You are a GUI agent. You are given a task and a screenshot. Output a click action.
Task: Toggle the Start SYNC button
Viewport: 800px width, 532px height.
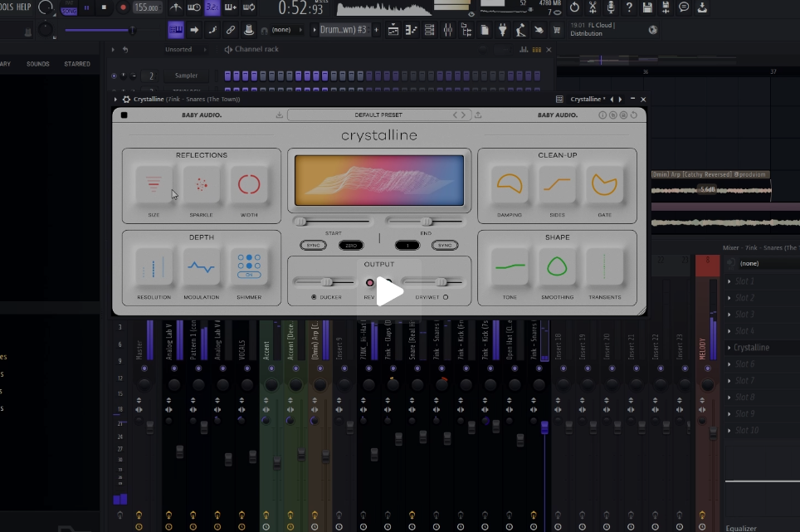pyautogui.click(x=313, y=246)
